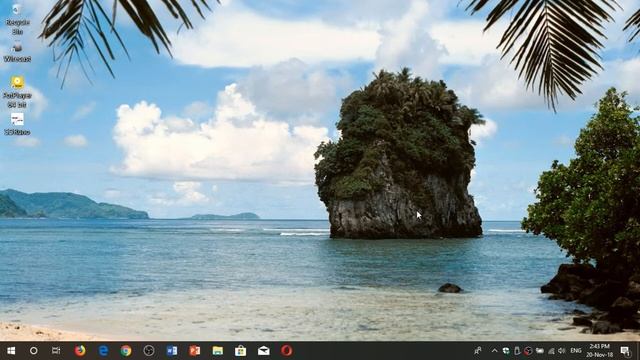The image size is (640, 360).
Task: Open battery status tray icon
Action: (x=540, y=351)
